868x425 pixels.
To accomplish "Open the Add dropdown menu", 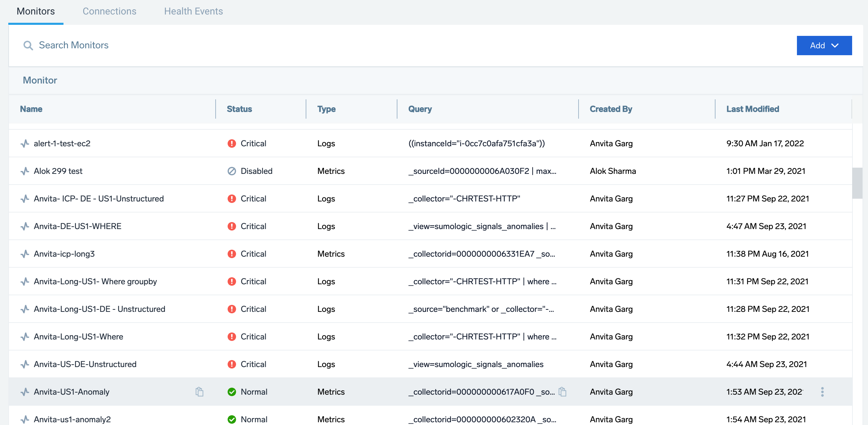I will pos(824,45).
